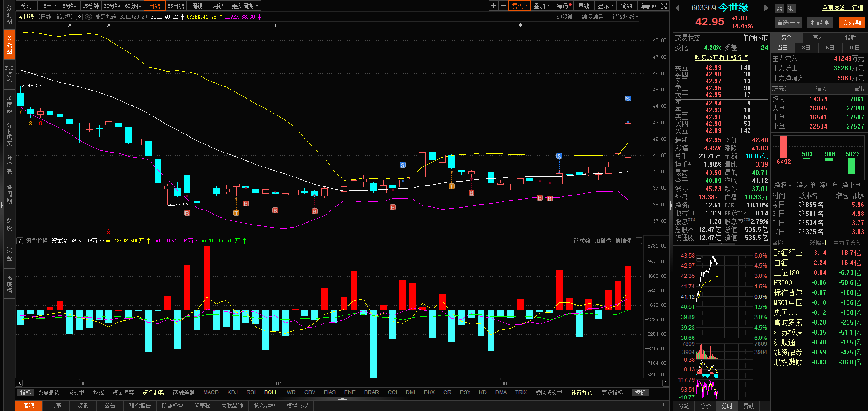The width and height of the screenshot is (868, 411).
Task: Click the bottom-right panel pop-out icon
Action: coord(664,405)
